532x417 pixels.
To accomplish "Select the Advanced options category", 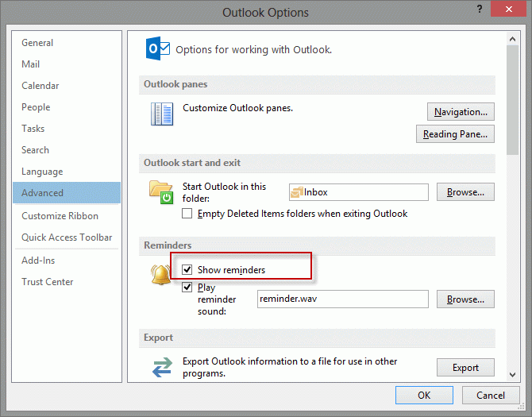I will pyautogui.click(x=67, y=193).
